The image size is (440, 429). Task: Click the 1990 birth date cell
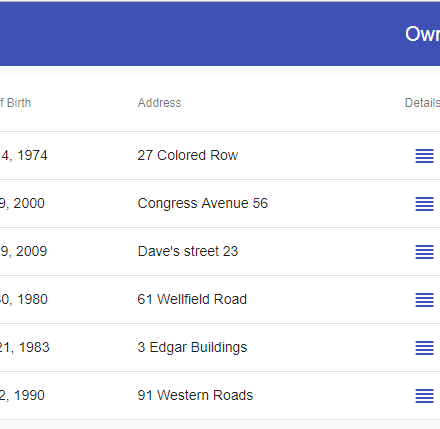[22, 395]
